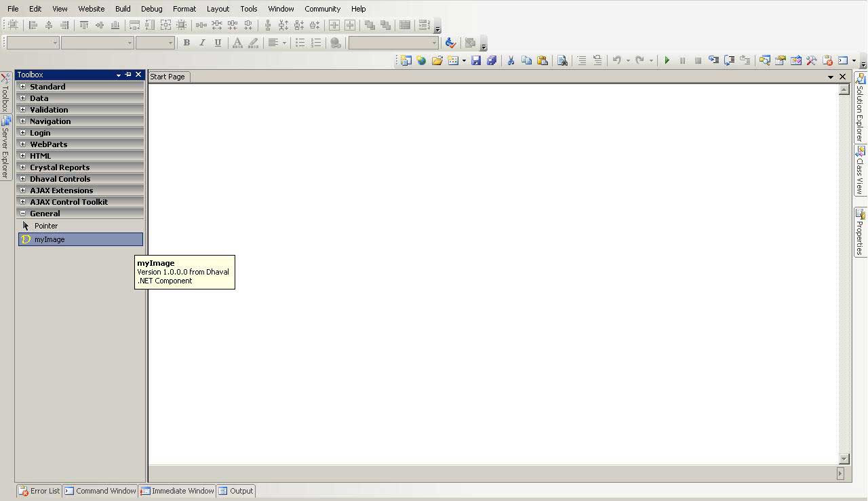The image size is (868, 501).
Task: Click the New Project toolbar icon
Action: point(406,60)
